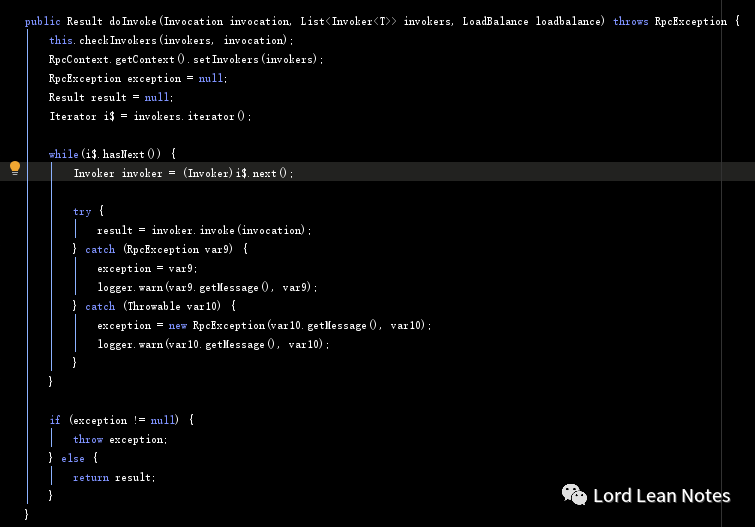755x527 pixels.
Task: Click the 'if' keyword before exception check
Action: (x=55, y=420)
